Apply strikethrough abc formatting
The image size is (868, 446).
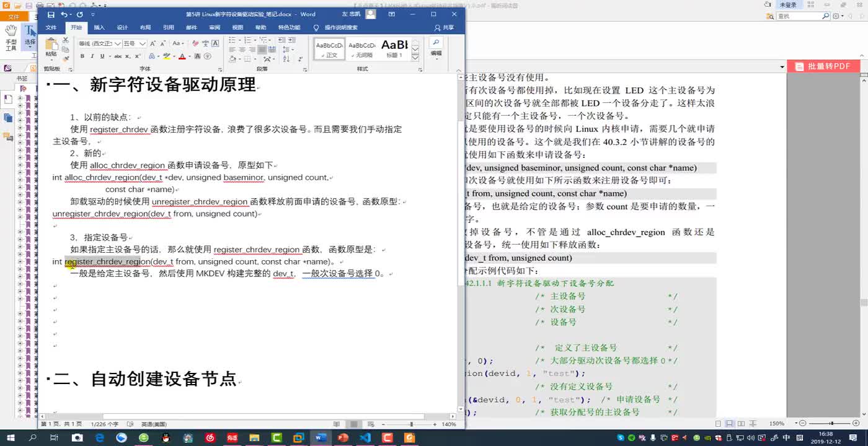[x=118, y=56]
